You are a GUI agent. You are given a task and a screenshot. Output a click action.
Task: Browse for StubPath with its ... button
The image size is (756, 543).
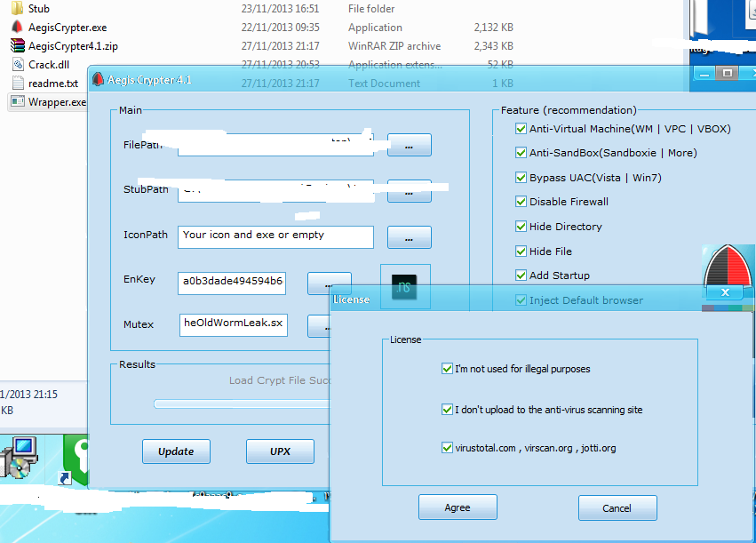(410, 191)
